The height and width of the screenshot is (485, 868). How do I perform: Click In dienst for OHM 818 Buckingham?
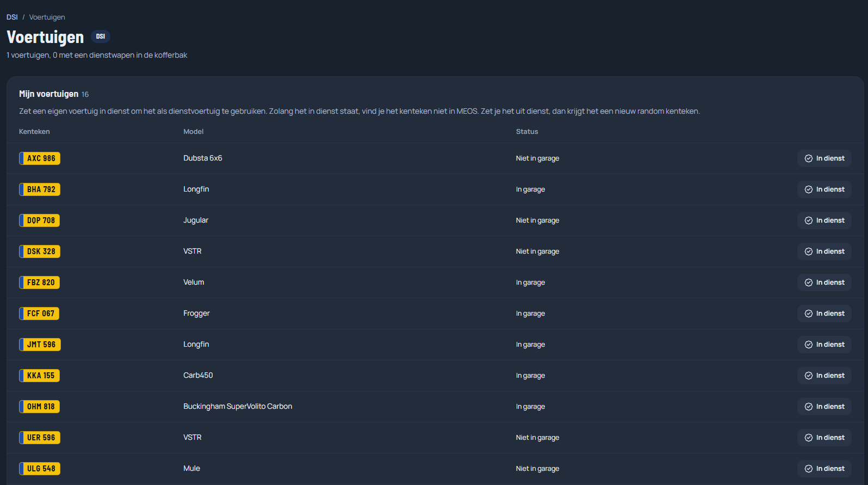[824, 407]
